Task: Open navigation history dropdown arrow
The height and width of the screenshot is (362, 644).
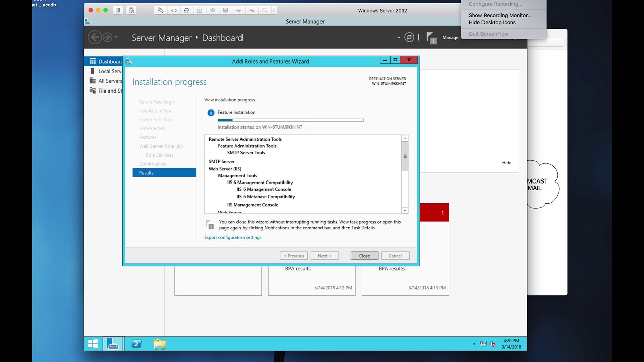Action: point(116,37)
